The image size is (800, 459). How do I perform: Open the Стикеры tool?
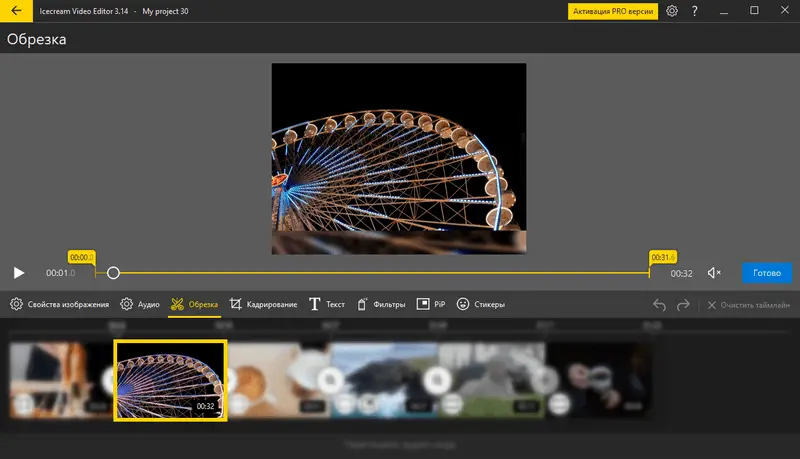point(481,304)
